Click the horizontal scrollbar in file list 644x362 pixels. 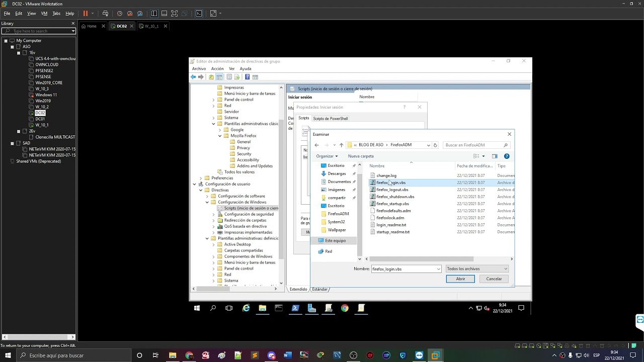coord(422,259)
